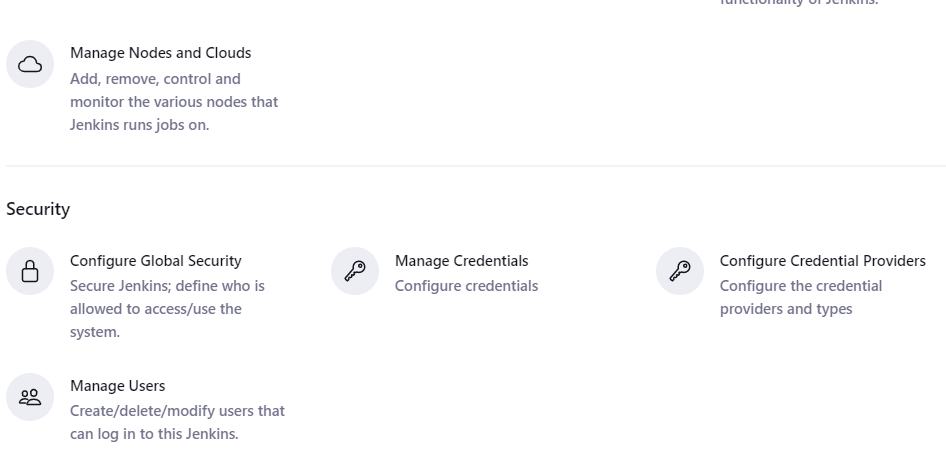This screenshot has width=946, height=473.
Task: Click the 'functionality of Jenkins.' text at top
Action: [799, 3]
